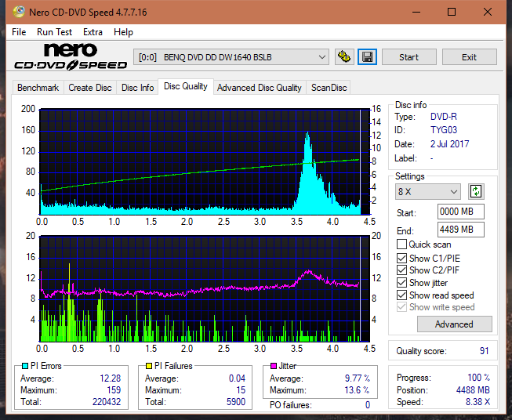This screenshot has width=512, height=420.
Task: Click the End position field showing 4489 MB
Action: click(460, 230)
